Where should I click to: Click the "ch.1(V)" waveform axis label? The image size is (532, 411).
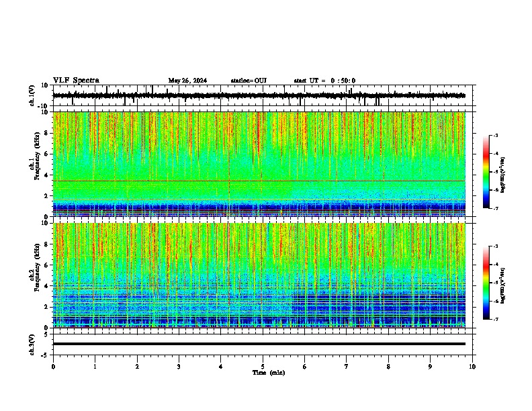[x=32, y=95]
